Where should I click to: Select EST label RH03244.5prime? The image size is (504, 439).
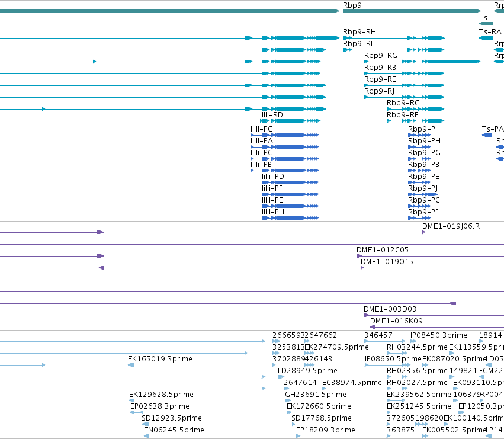pyautogui.click(x=417, y=347)
